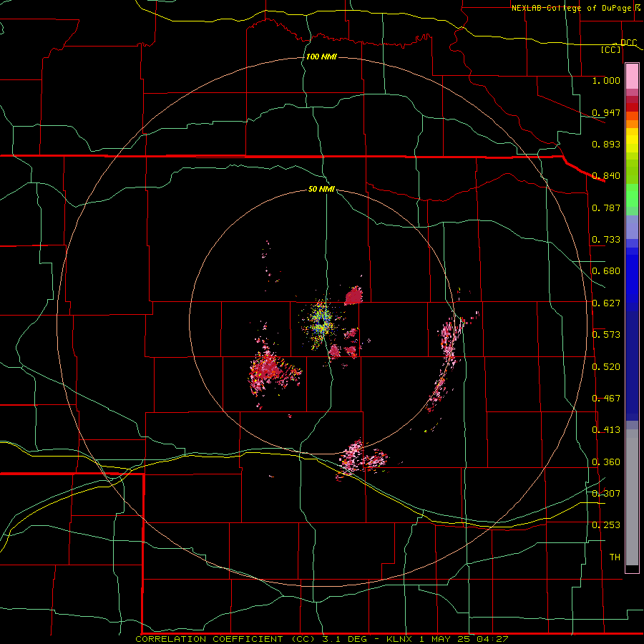Screen dimensions: 644x644
Task: Click the 100 NMI range ring label
Action: click(321, 57)
